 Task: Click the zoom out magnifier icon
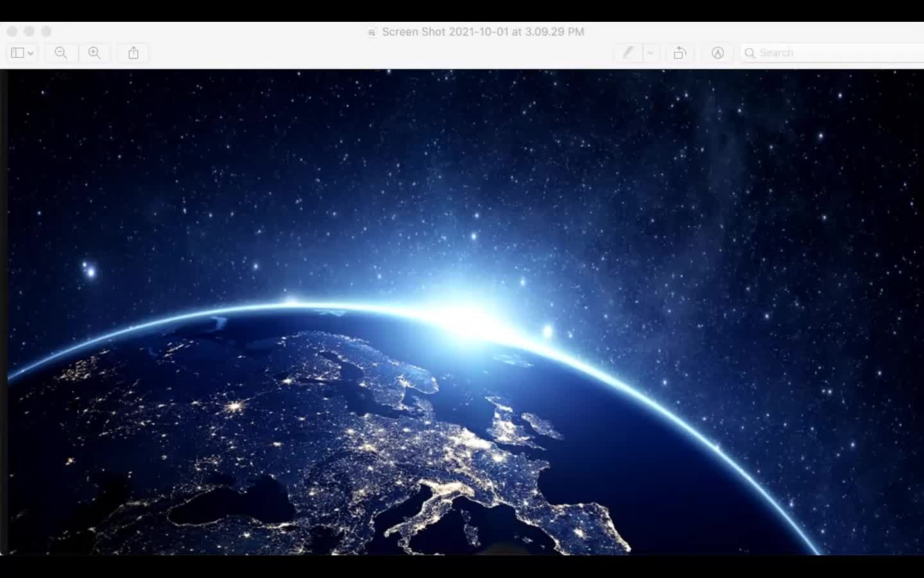(61, 53)
